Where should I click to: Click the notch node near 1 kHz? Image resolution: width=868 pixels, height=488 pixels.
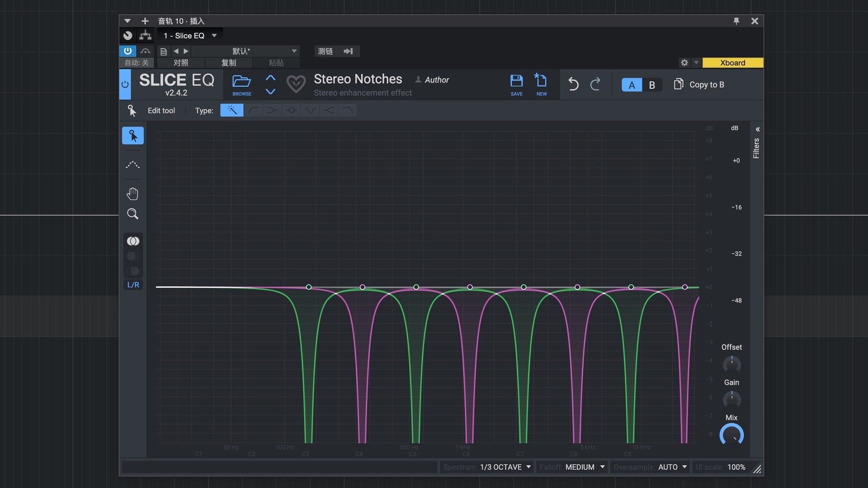point(470,287)
